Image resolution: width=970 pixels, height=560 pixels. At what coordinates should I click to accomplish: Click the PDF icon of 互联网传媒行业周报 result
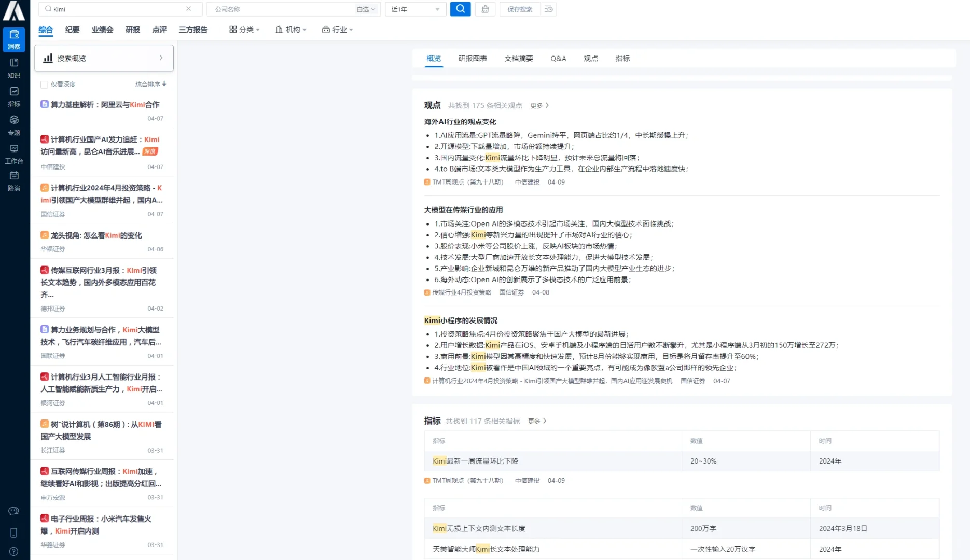45,471
